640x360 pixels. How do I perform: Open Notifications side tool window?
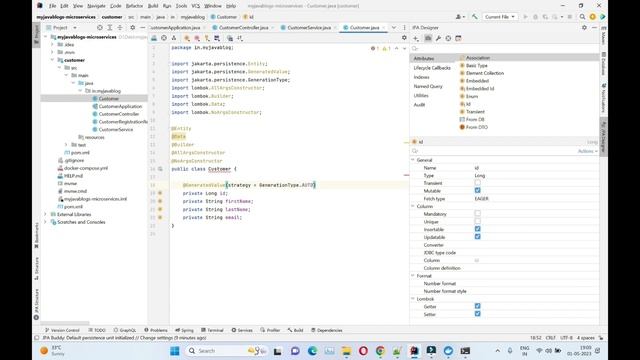[603, 98]
